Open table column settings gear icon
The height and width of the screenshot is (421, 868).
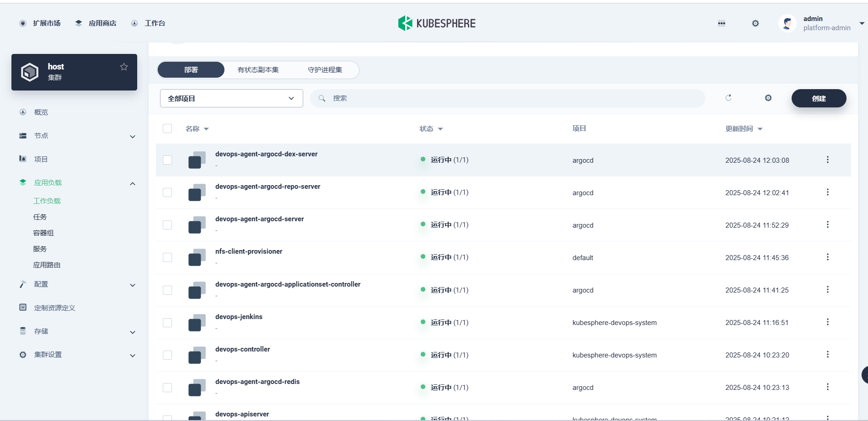(768, 98)
